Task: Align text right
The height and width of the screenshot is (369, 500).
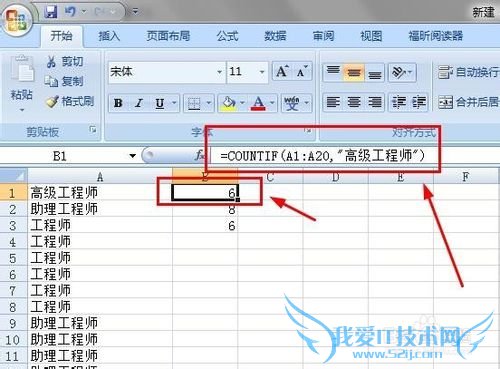Action: [374, 102]
